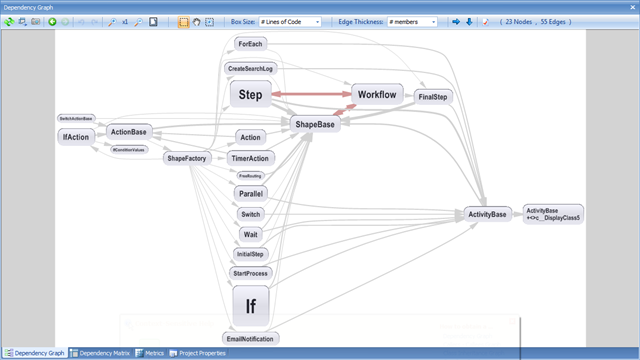Viewport: 640px width, 360px height.
Task: Click the greyed forward navigation arrow
Action: [65, 22]
